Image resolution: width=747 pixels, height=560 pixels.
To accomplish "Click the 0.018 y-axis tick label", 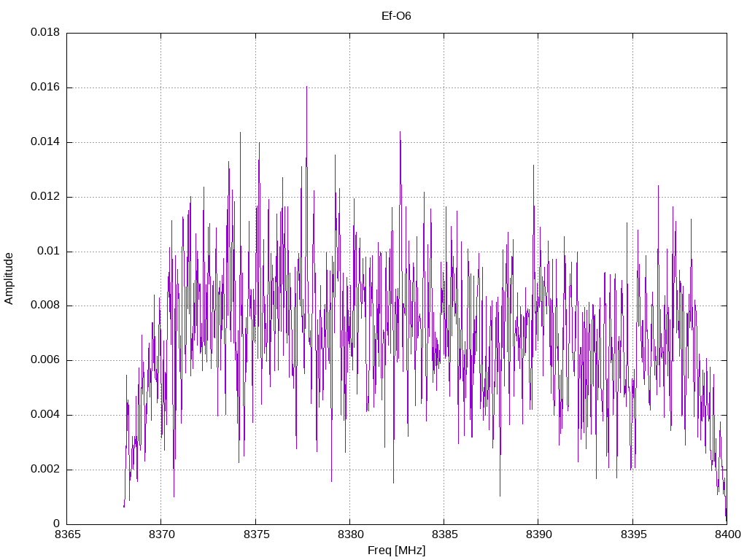I will point(45,32).
